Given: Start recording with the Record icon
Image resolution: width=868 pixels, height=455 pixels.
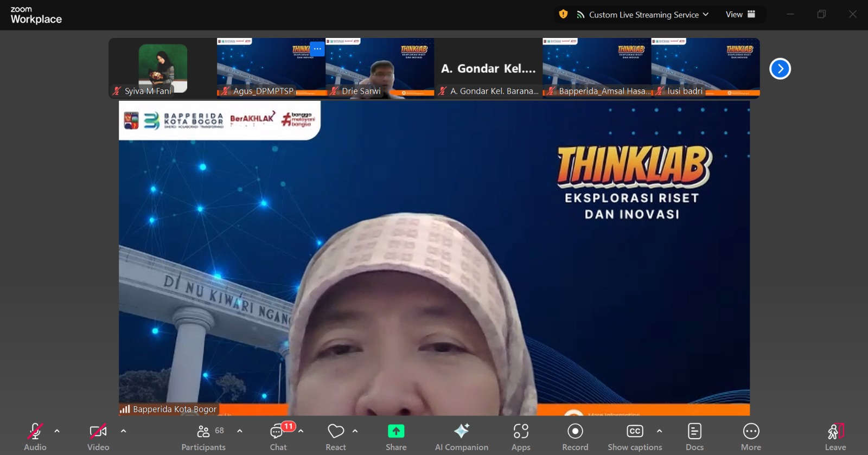Looking at the screenshot, I should point(575,432).
